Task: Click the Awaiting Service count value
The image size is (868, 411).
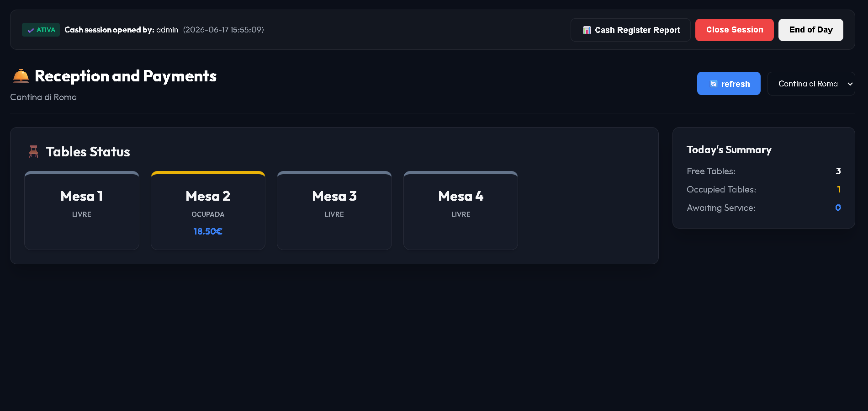Action: [838, 208]
